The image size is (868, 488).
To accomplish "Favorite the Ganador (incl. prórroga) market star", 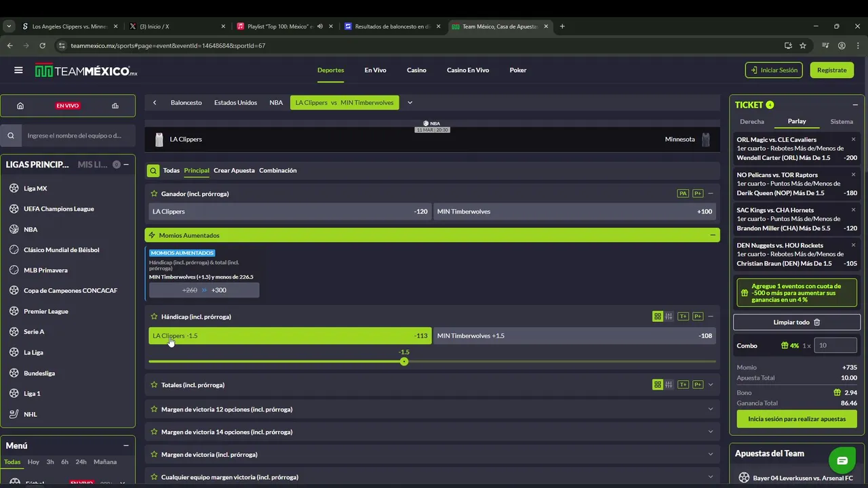I will 154,194.
